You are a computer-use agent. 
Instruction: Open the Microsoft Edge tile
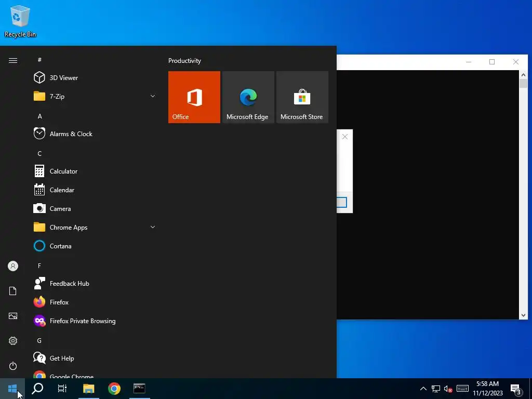(248, 97)
